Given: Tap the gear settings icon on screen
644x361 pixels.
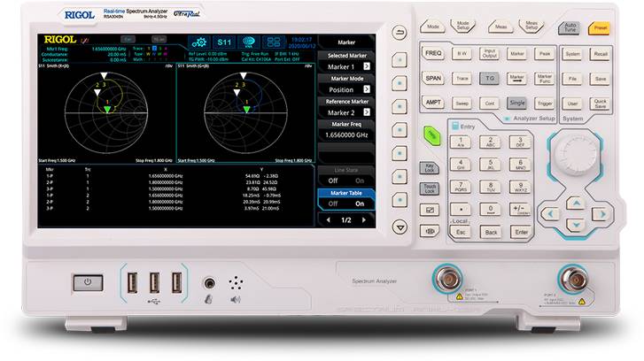Looking at the screenshot, I should coord(199,42).
